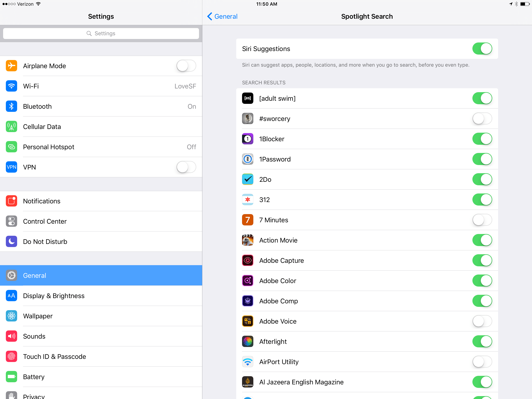Select the Airplane Mode icon

click(11, 66)
